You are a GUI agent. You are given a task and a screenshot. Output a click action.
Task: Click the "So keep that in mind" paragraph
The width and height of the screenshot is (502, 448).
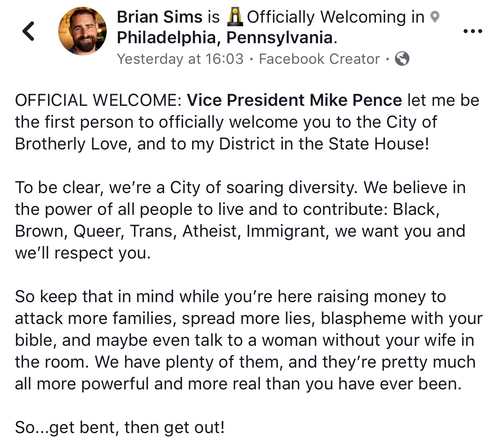click(248, 340)
